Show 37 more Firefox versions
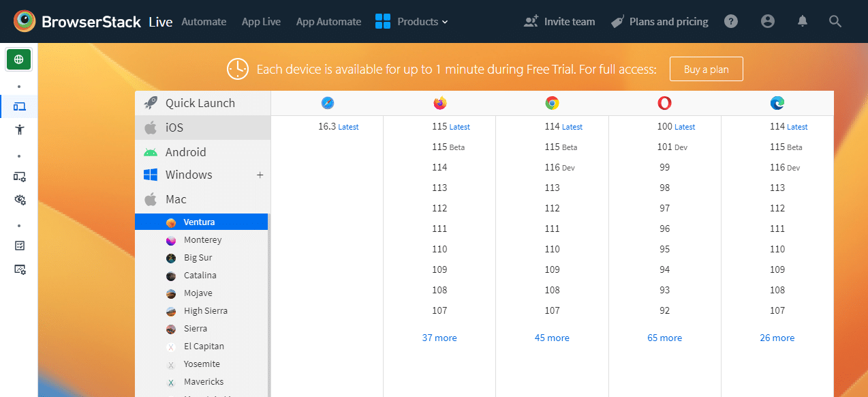Screen dimensions: 868x397 439,338
